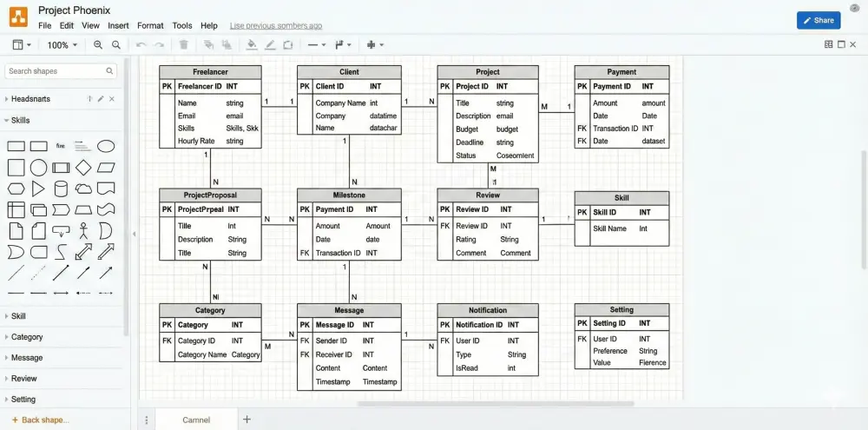Click the To Front toolbar icon
This screenshot has width=868, height=430.
[x=208, y=45]
